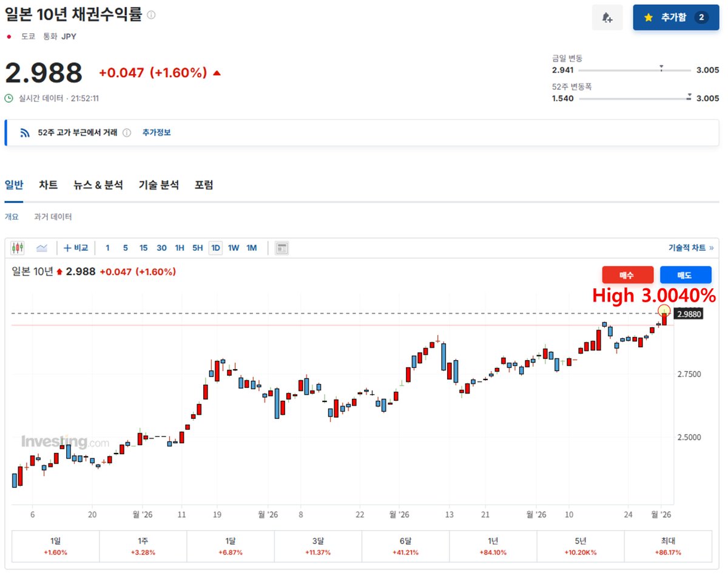Select the 1주 range period
The image size is (728, 575).
click(143, 546)
